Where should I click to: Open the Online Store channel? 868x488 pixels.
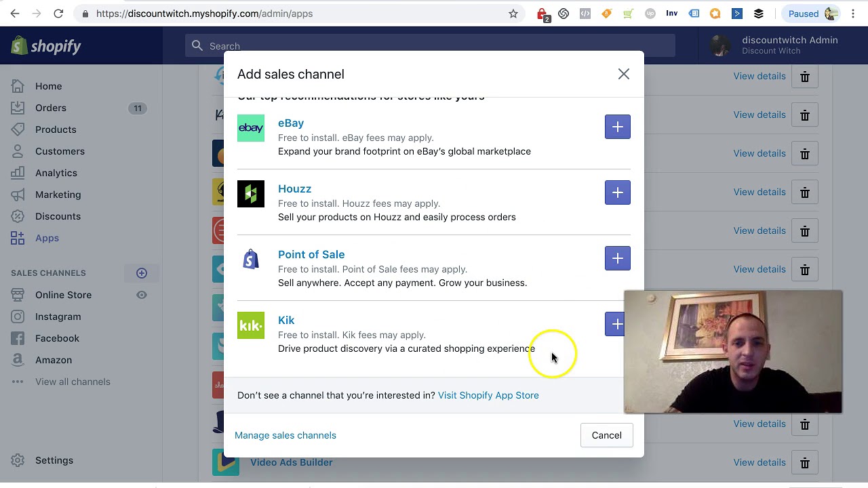click(x=63, y=295)
